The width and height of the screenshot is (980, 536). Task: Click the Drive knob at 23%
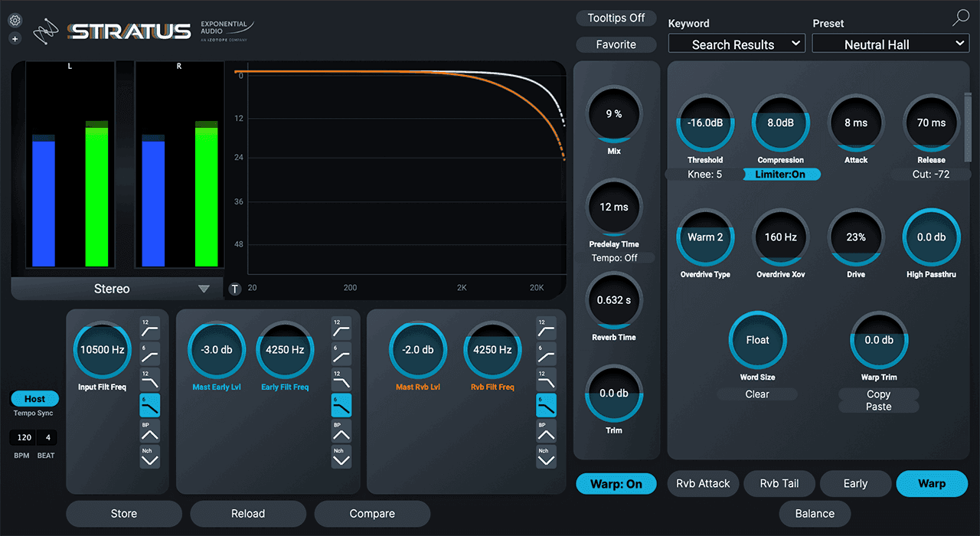point(856,237)
